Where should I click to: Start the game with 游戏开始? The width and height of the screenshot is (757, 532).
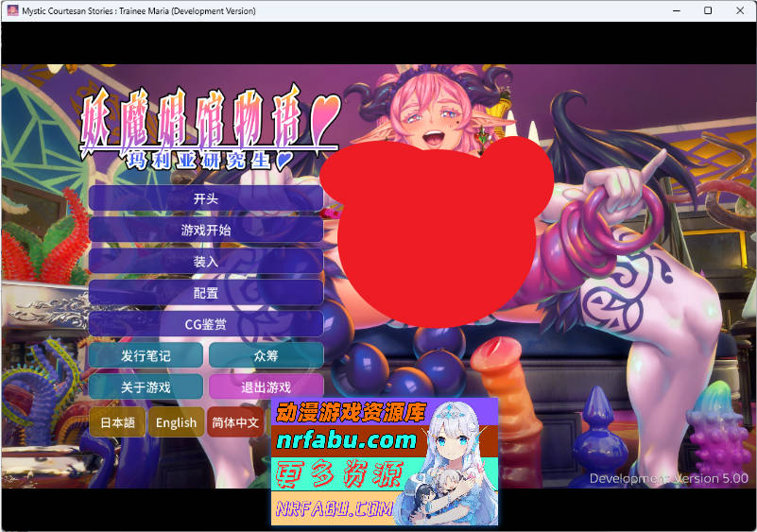point(206,230)
